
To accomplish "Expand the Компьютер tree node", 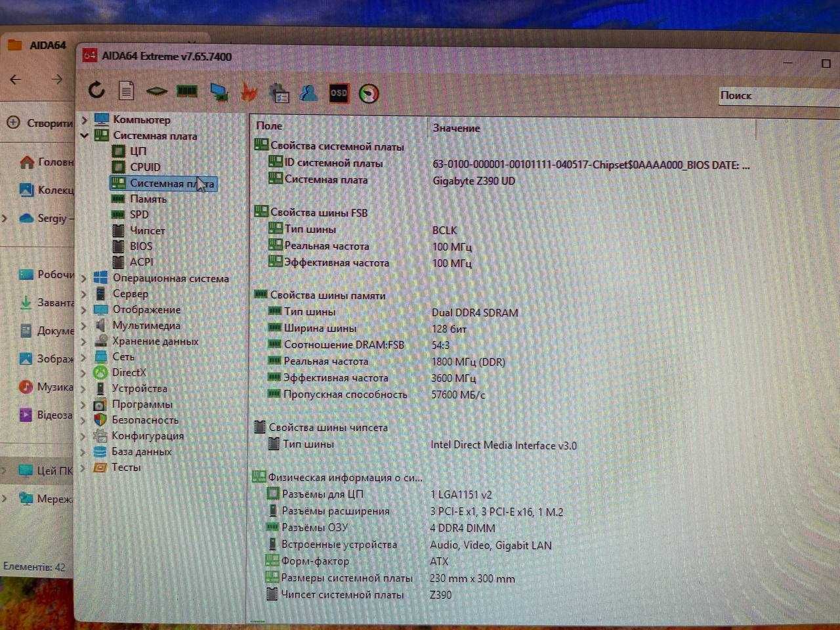I will coord(84,119).
